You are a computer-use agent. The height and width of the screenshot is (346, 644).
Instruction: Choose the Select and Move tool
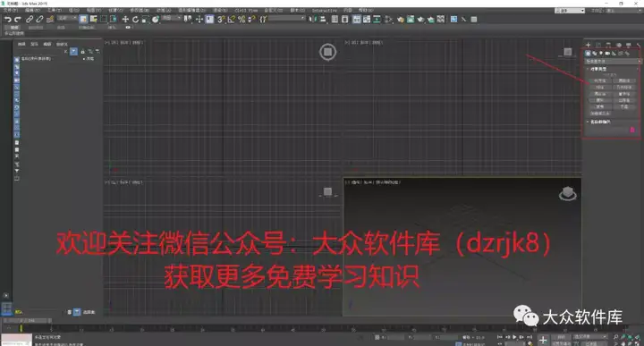[125, 20]
